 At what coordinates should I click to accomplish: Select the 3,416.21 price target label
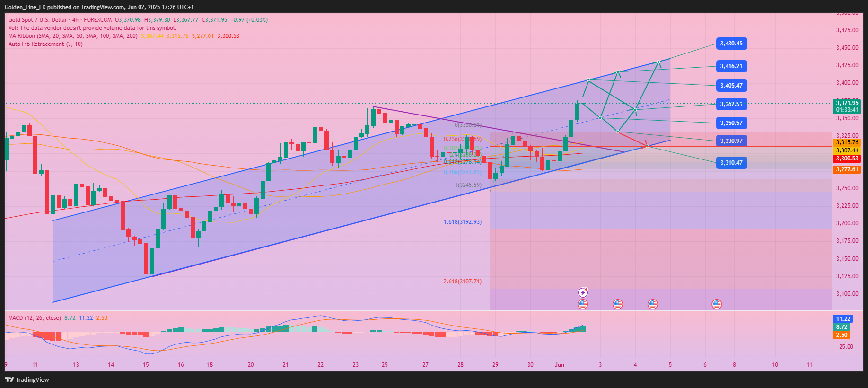coord(731,66)
